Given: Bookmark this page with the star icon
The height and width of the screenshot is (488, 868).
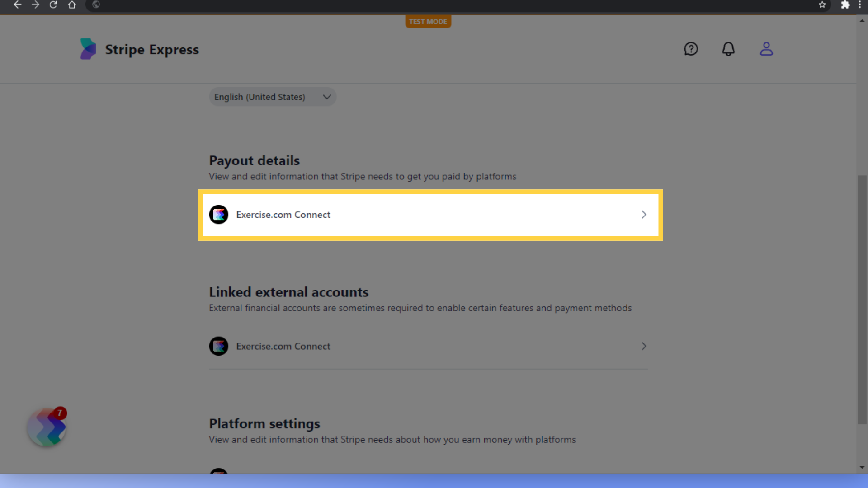Looking at the screenshot, I should click(x=822, y=5).
